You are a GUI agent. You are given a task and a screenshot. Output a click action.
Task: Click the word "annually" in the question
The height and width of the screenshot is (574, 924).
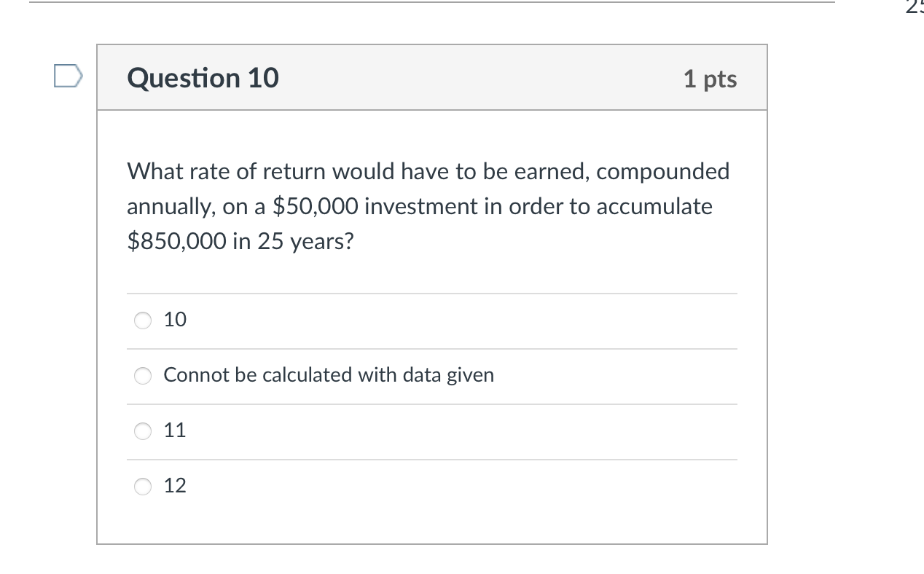coord(170,207)
